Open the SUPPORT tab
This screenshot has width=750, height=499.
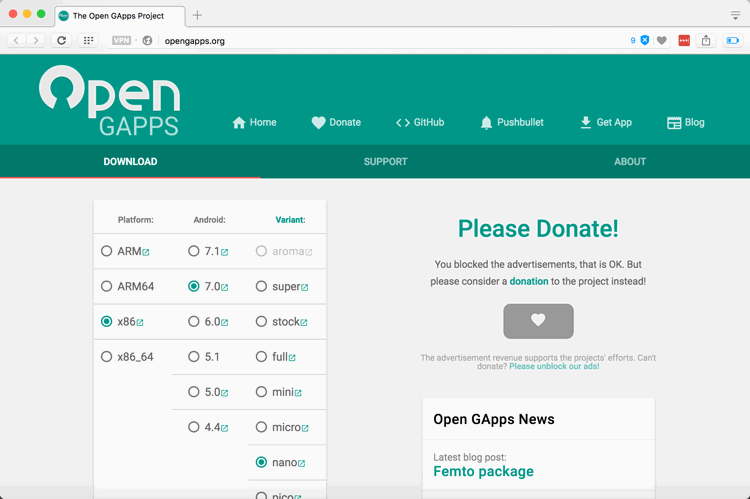[386, 162]
